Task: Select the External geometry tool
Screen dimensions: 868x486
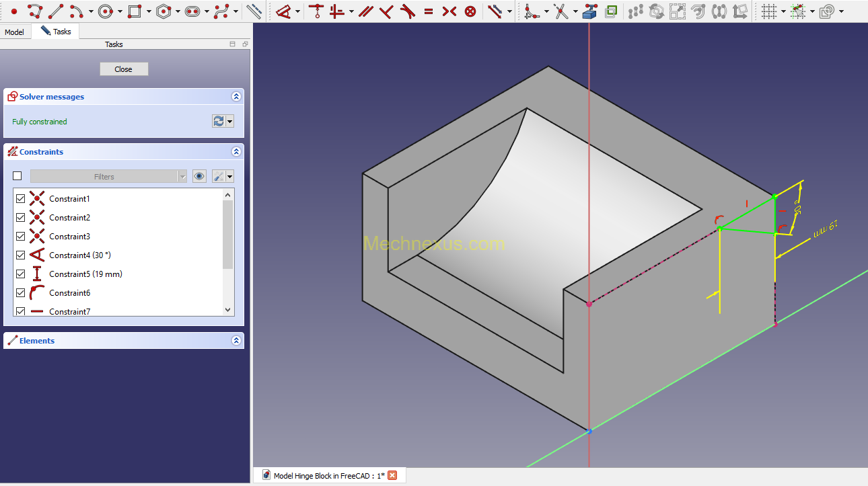Action: tap(589, 11)
